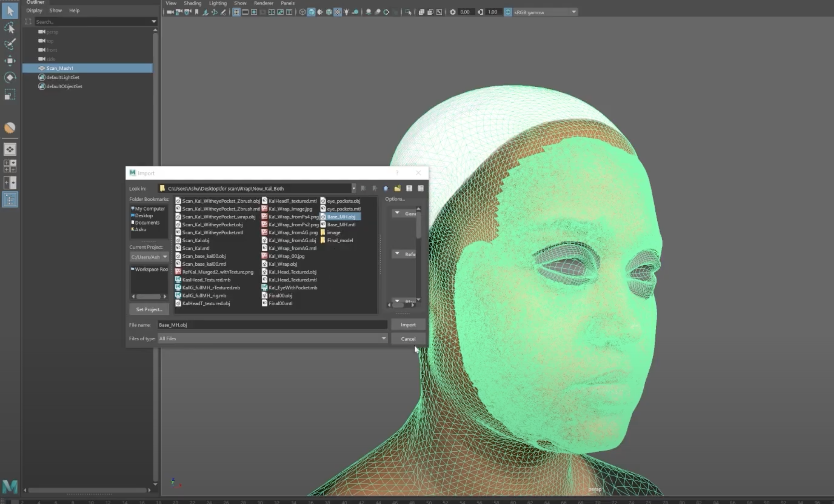Select the Move tool in the toolbox
Image resolution: width=834 pixels, height=504 pixels.
[x=10, y=61]
